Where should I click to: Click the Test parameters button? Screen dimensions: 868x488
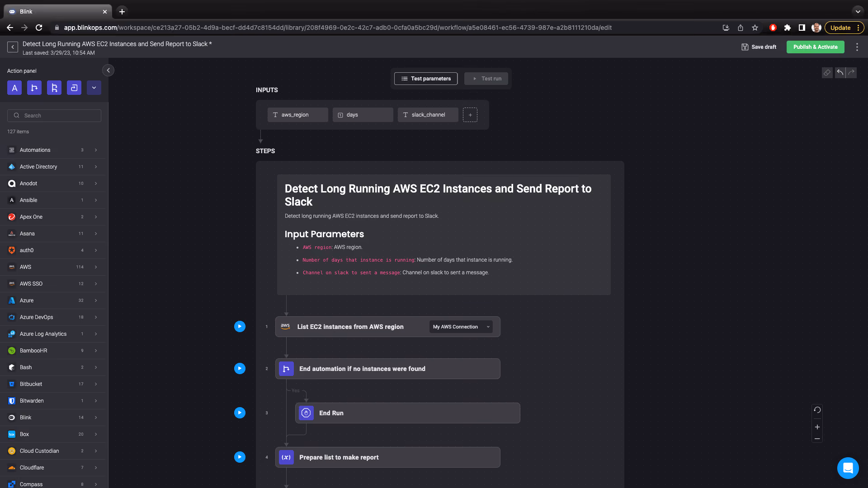(426, 79)
